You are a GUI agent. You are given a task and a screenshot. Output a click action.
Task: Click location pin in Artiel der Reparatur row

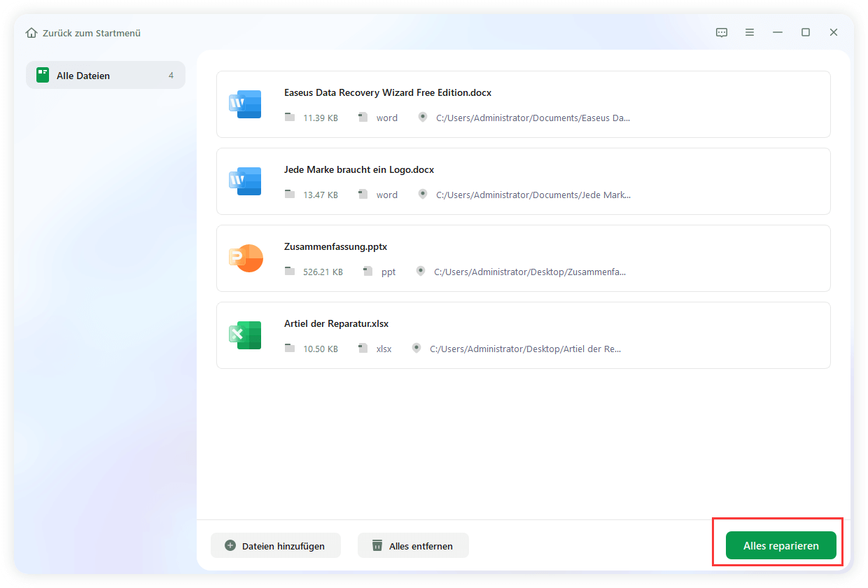pos(416,349)
